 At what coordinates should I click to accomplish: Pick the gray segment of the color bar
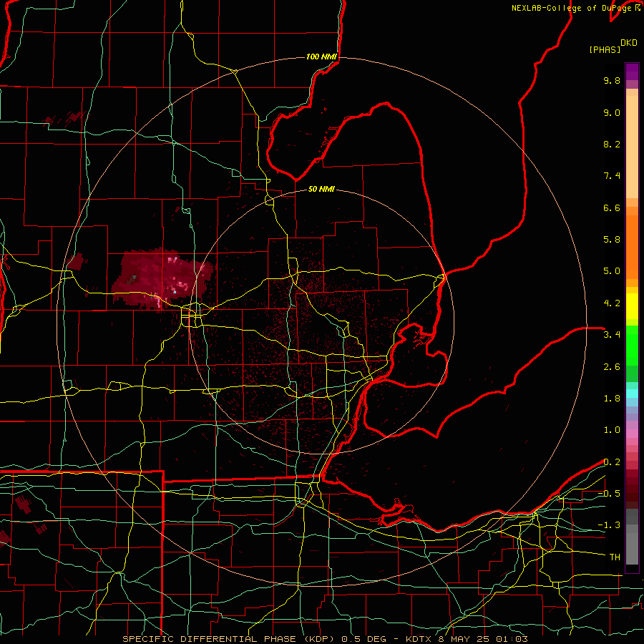tap(632, 536)
